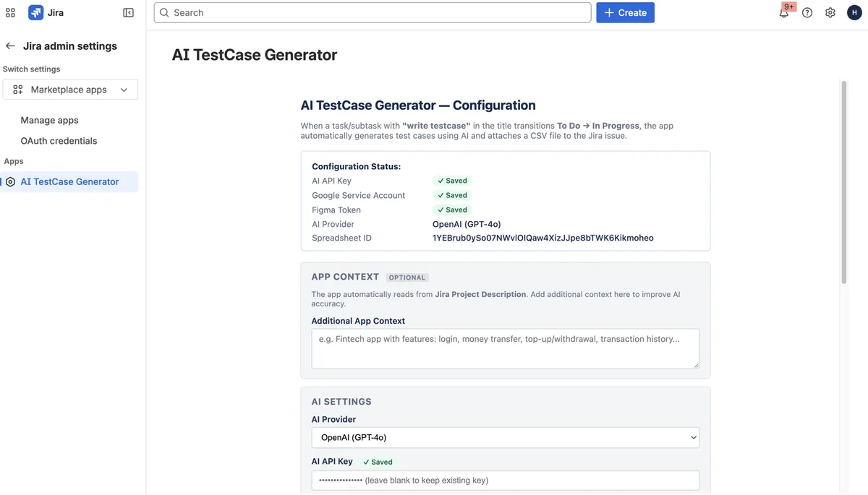The height and width of the screenshot is (495, 868).
Task: Click the AI TestCase Generator app icon in sidebar
Action: click(x=10, y=182)
